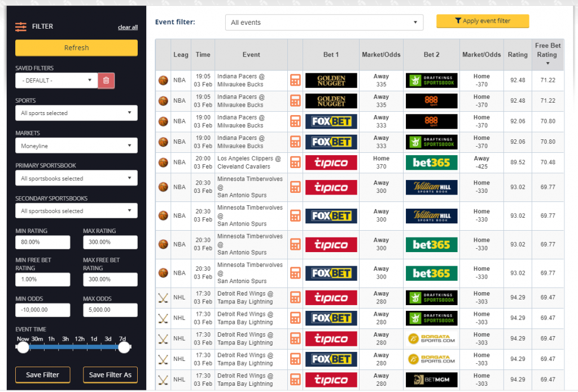Open the Secondary Sportsbooks dropdown
Image resolution: width=578 pixels, height=392 pixels.
pyautogui.click(x=76, y=211)
